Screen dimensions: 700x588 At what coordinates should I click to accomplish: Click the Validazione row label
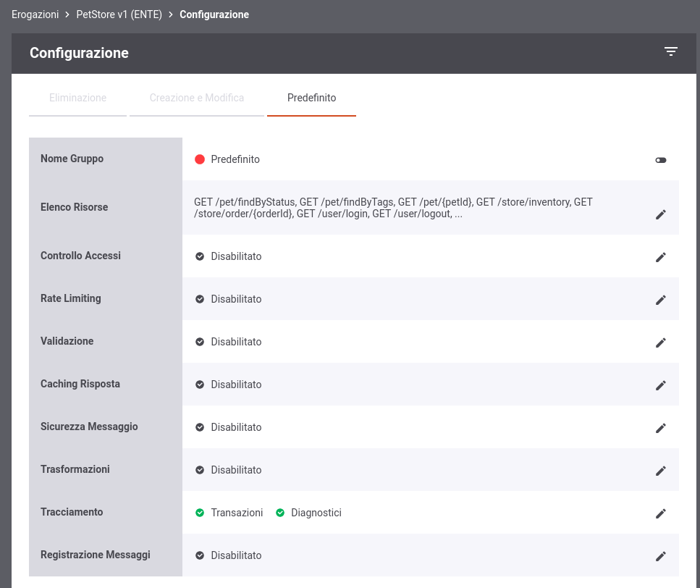click(x=67, y=341)
